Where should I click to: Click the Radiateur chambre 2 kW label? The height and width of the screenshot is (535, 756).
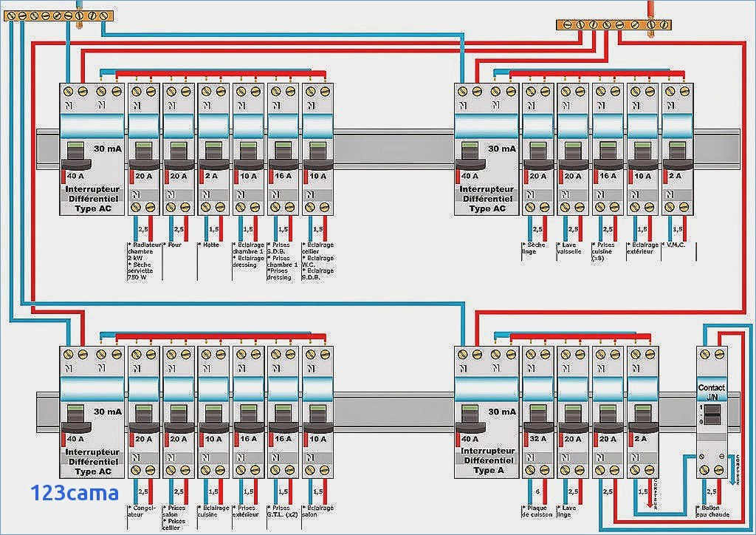(x=144, y=251)
